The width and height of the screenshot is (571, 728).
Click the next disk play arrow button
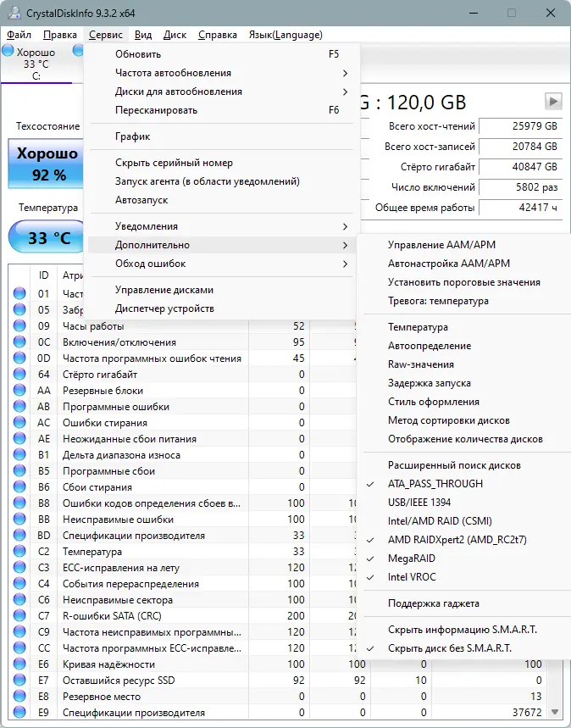tap(553, 102)
